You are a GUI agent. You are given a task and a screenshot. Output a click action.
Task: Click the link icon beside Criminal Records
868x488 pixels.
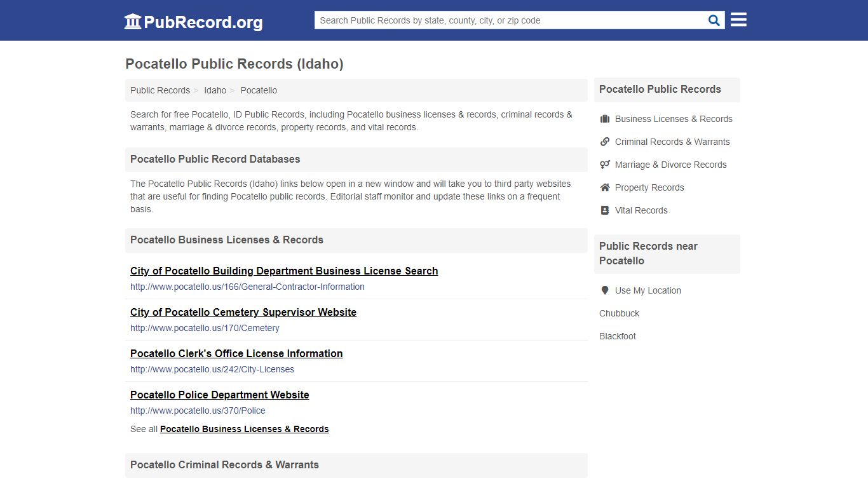(x=605, y=142)
